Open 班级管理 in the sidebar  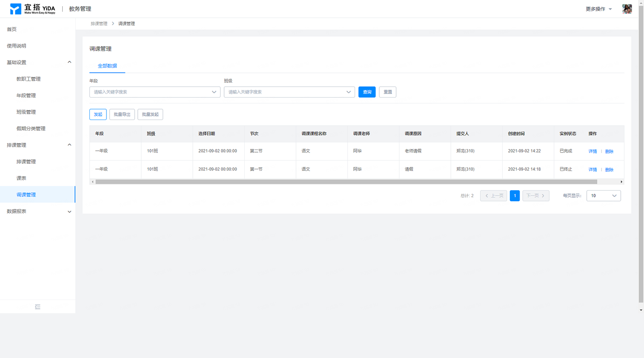pyautogui.click(x=26, y=112)
